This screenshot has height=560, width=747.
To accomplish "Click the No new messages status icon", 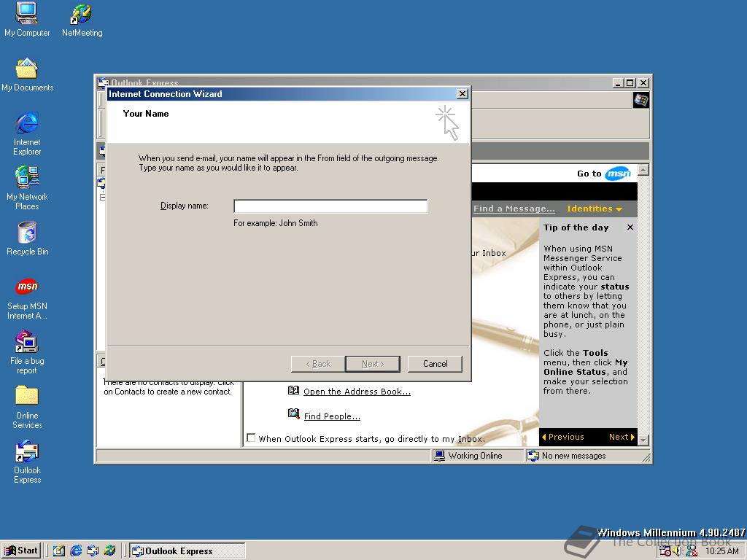I will 533,456.
